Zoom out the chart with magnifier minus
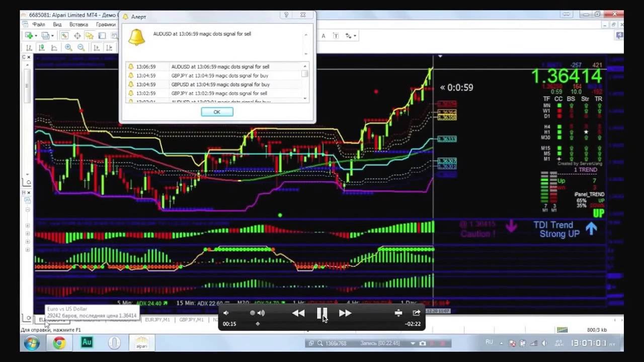 point(81,48)
